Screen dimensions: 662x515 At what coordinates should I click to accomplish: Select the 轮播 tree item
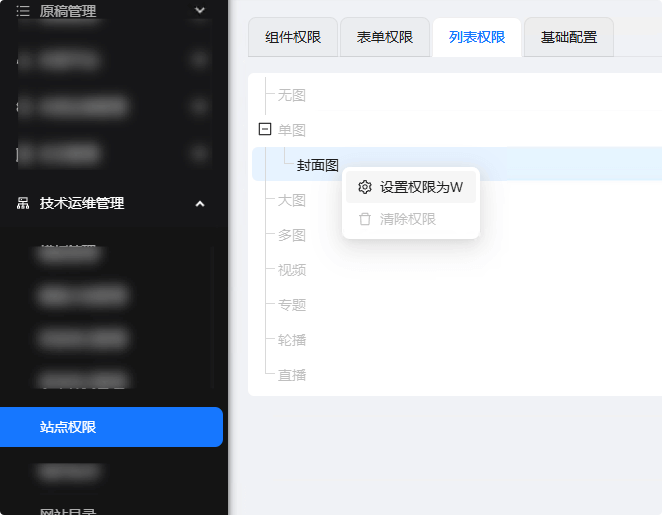[291, 340]
